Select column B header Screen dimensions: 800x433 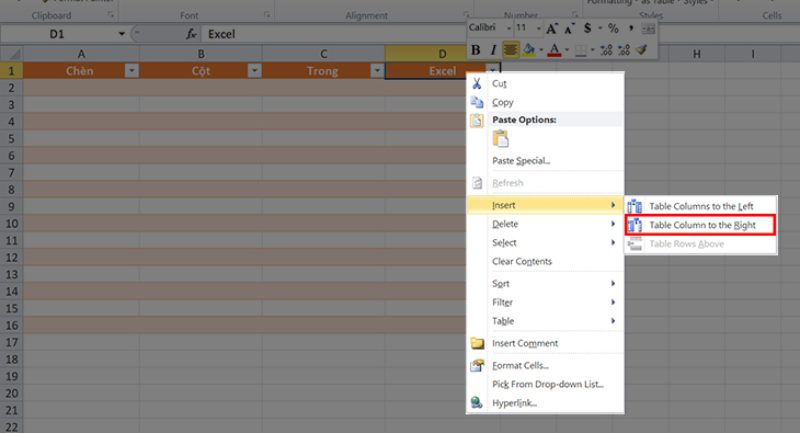(x=201, y=53)
